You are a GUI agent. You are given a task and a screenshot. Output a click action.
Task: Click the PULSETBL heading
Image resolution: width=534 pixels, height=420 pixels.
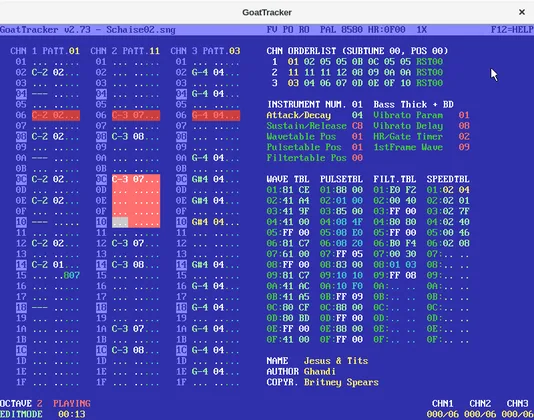(x=341, y=179)
